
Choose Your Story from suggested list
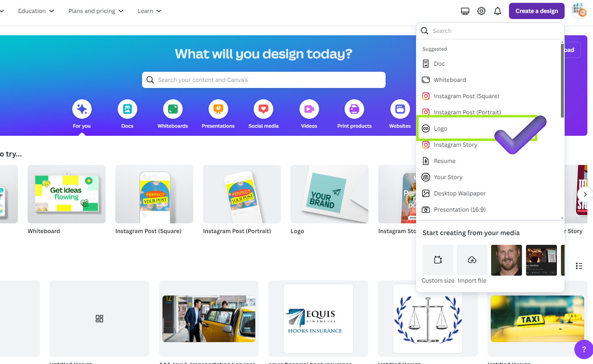(x=489, y=177)
